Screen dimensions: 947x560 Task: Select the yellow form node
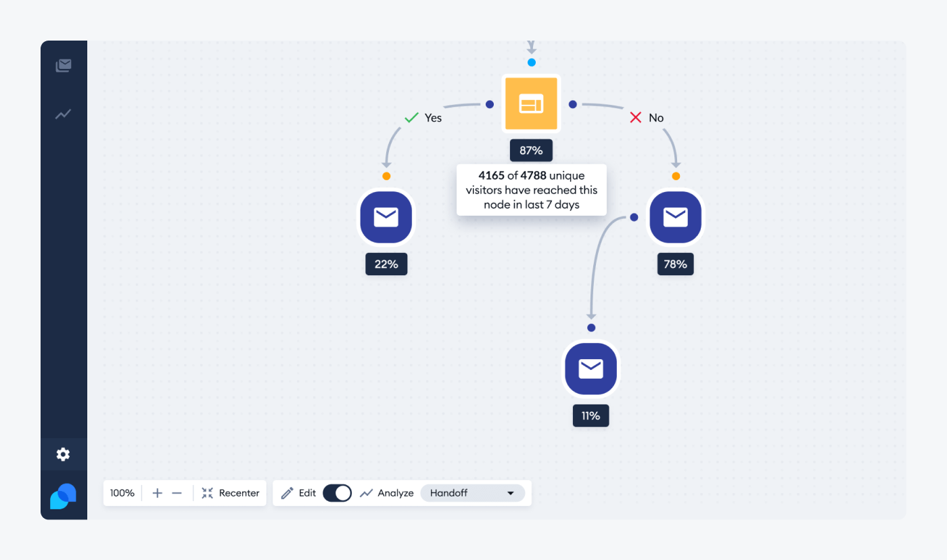pos(531,103)
